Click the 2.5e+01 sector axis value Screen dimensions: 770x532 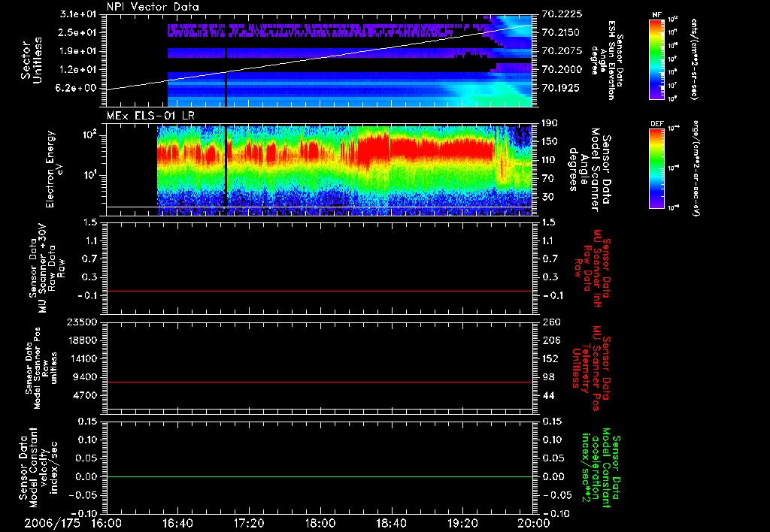78,32
